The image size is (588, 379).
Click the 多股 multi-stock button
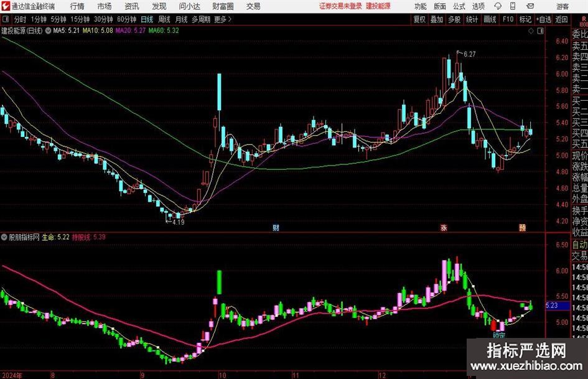pos(454,19)
